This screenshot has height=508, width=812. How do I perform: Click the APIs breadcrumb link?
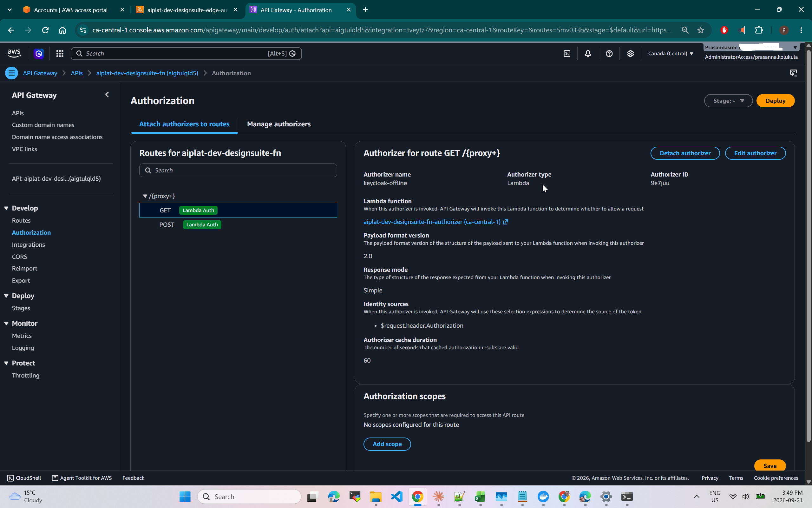click(x=76, y=73)
